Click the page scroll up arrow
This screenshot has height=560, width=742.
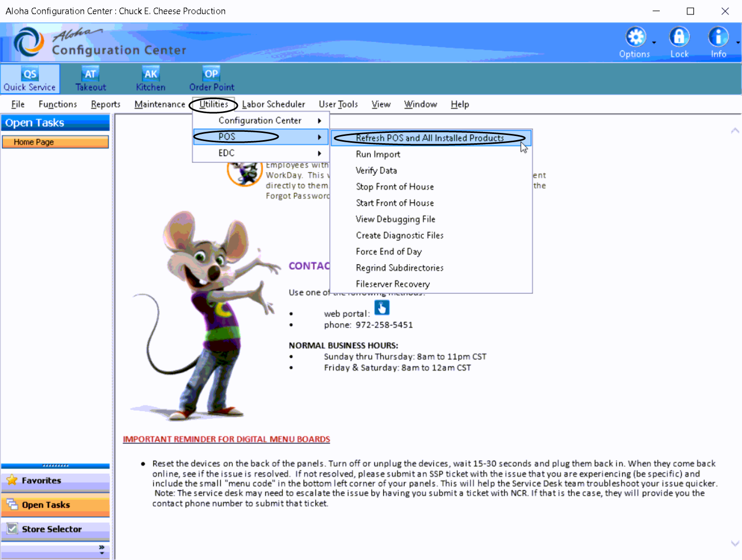(x=735, y=131)
